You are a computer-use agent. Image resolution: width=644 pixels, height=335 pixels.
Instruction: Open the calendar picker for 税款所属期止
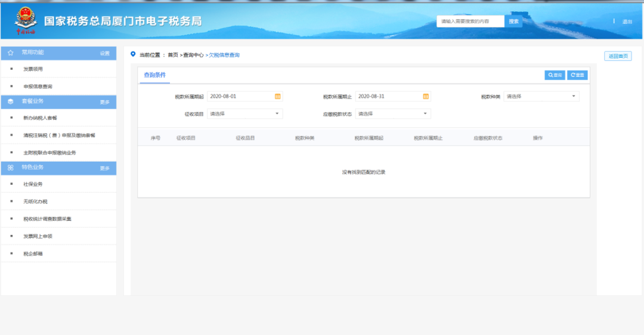(x=426, y=97)
